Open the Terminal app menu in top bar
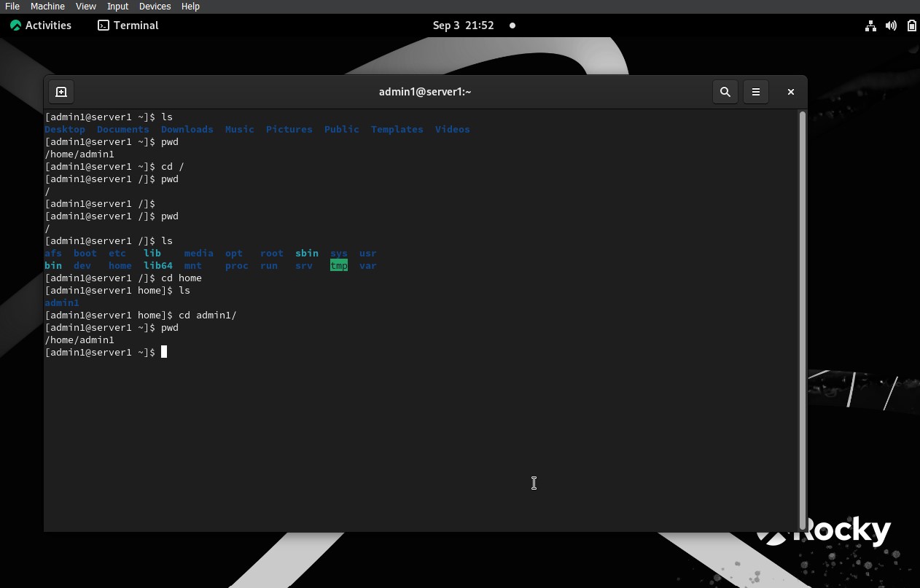 point(128,26)
